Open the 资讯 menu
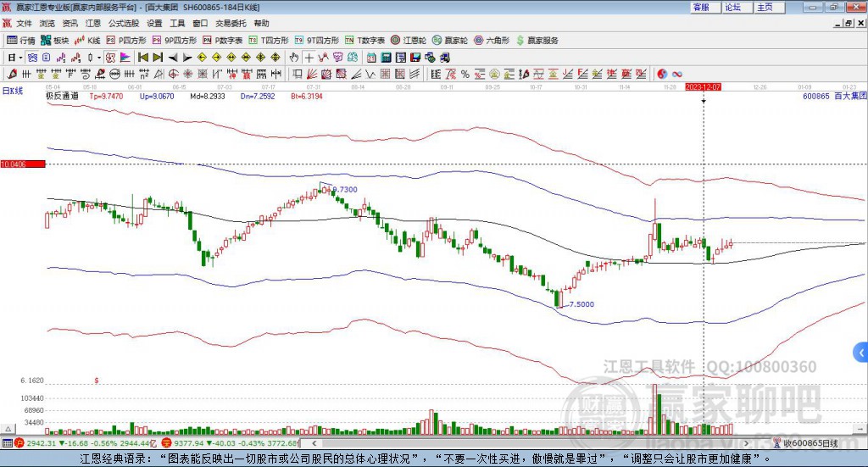Screen dimensions: 868x467 pyautogui.click(x=70, y=23)
